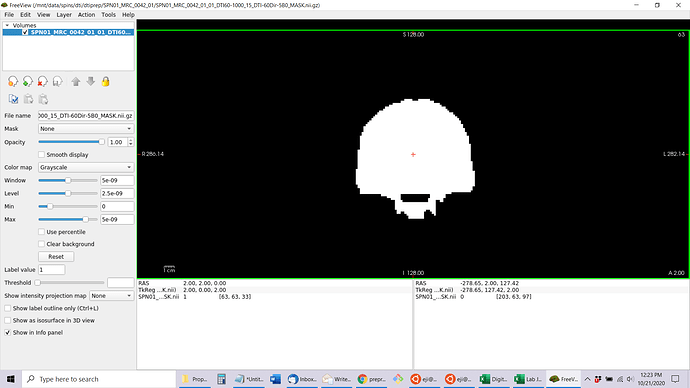
Task: Click the Opacity slider
Action: click(71, 142)
